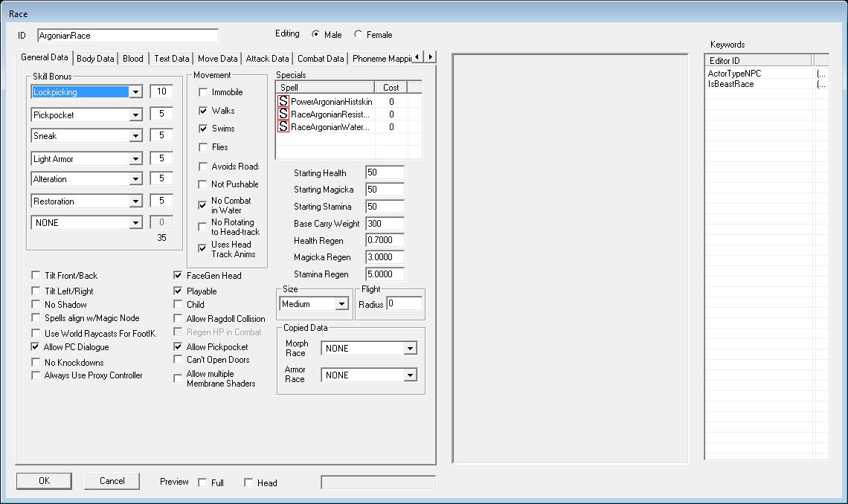
Task: Uncheck the Walks movement checkbox
Action: pyautogui.click(x=203, y=111)
